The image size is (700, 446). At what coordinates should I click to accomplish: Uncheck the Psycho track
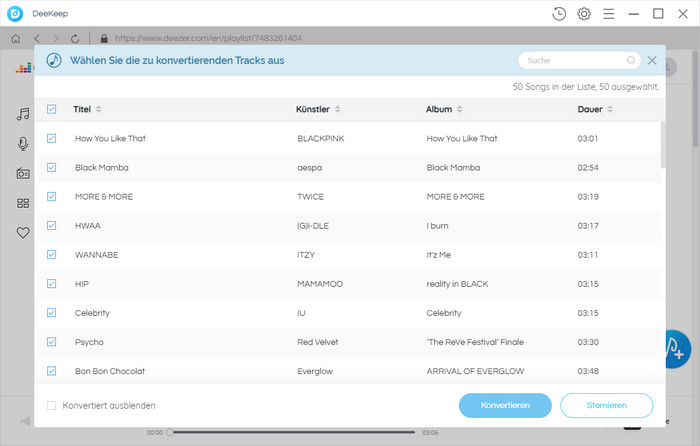click(x=51, y=342)
